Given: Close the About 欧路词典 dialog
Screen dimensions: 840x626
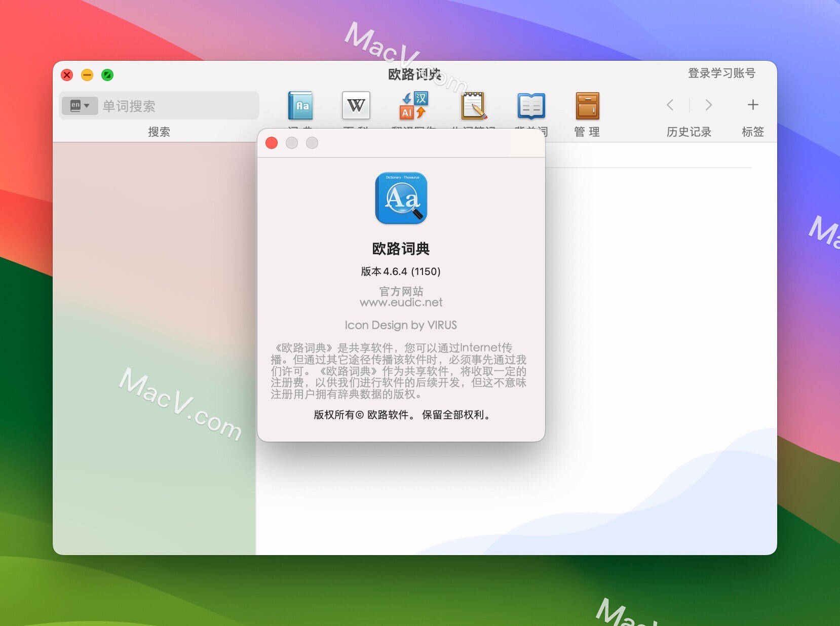Looking at the screenshot, I should coord(272,143).
